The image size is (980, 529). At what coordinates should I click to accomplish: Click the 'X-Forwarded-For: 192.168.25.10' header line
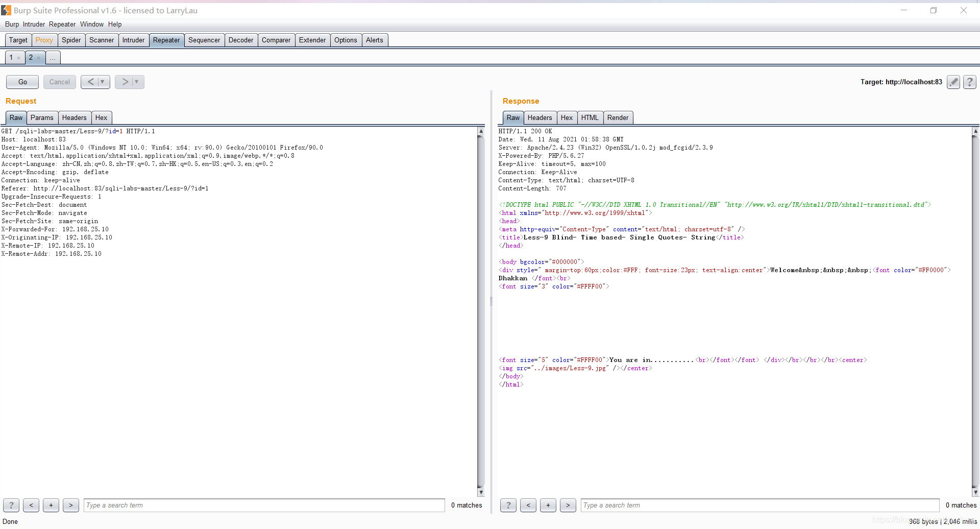[55, 229]
